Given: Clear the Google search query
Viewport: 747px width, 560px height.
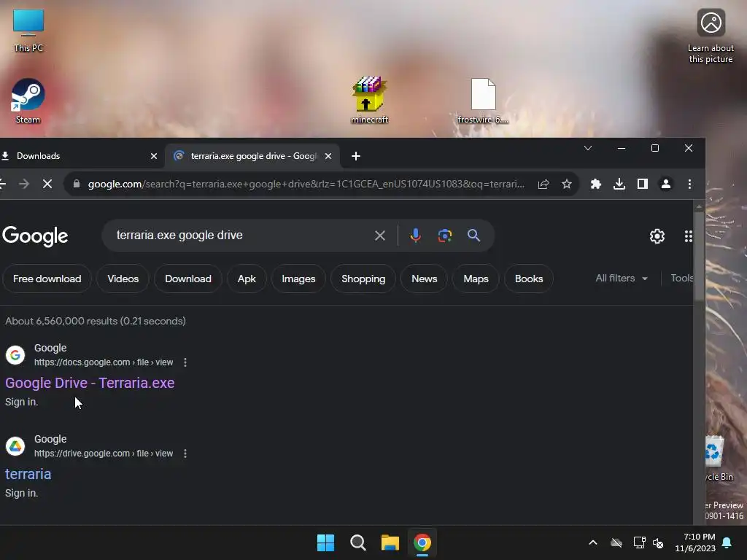Looking at the screenshot, I should pos(379,236).
